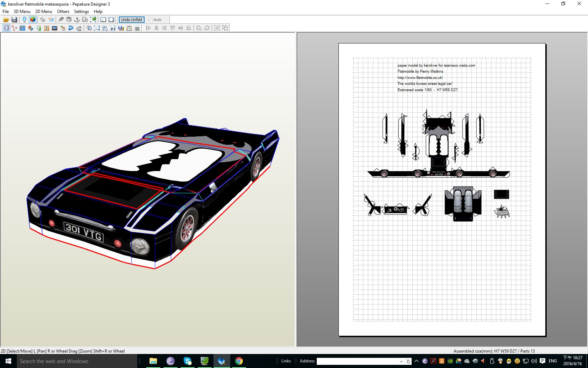Click the Open file folder icon
Viewport: 588px width, 368px height.
pyautogui.click(x=6, y=20)
